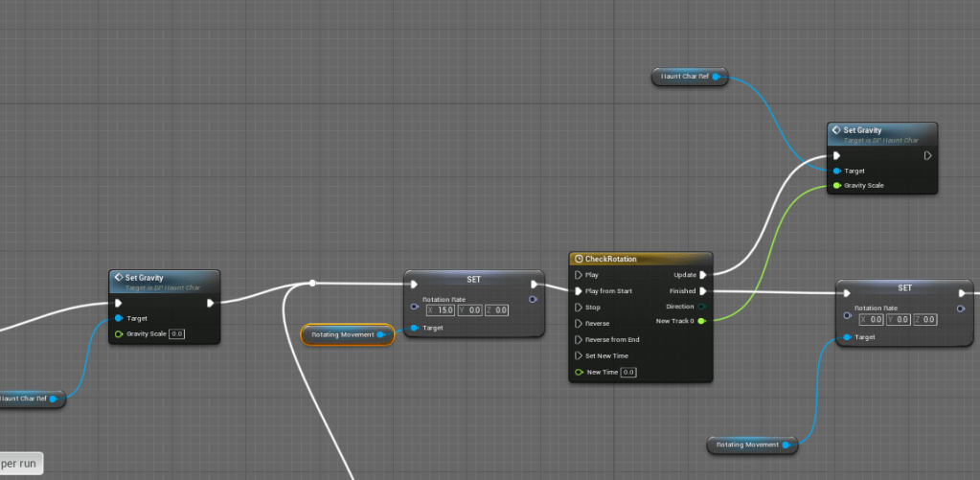Click the Set New Time exec pin
This screenshot has width=980, height=480.
tap(579, 355)
